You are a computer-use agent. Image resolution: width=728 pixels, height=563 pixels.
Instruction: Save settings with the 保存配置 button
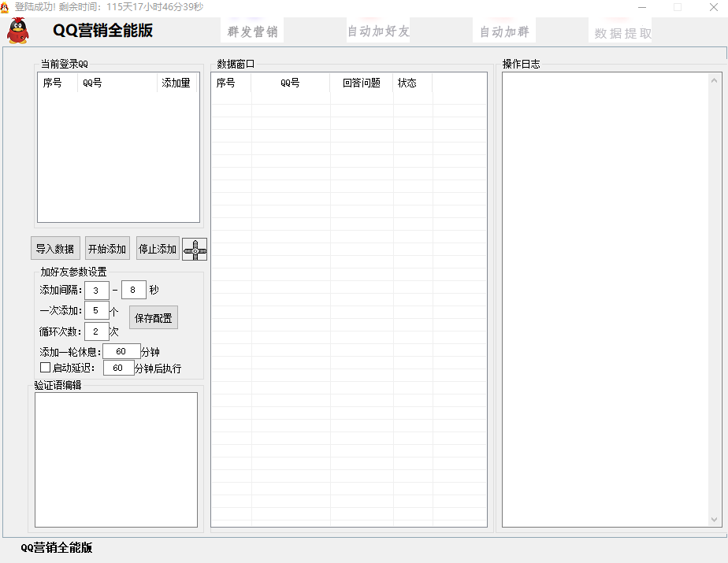[154, 318]
